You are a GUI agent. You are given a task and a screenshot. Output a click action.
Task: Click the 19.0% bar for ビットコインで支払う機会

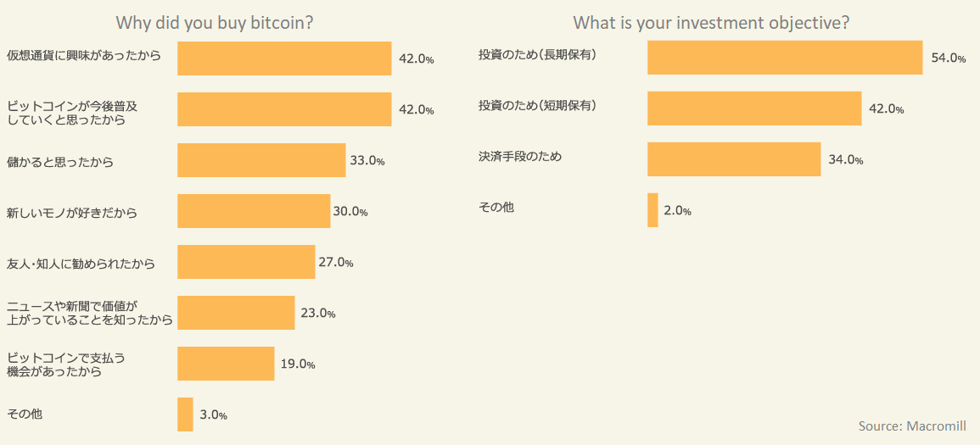pyautogui.click(x=226, y=364)
